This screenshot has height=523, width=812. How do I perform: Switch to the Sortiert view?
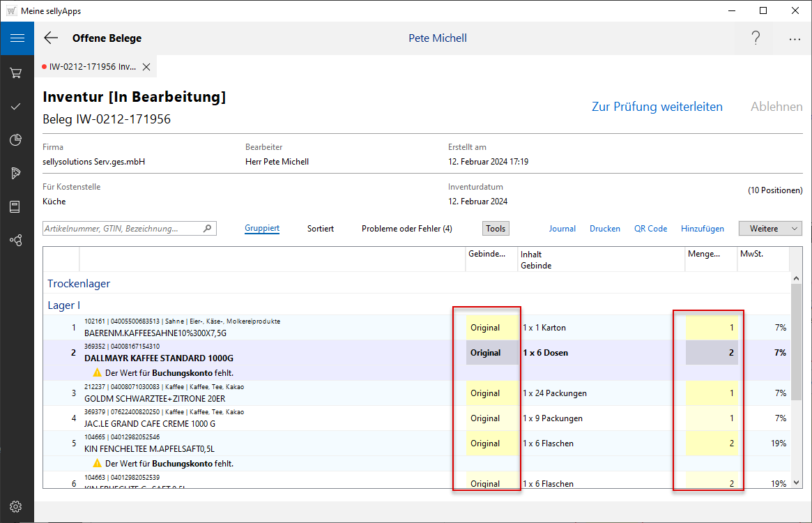coord(321,229)
